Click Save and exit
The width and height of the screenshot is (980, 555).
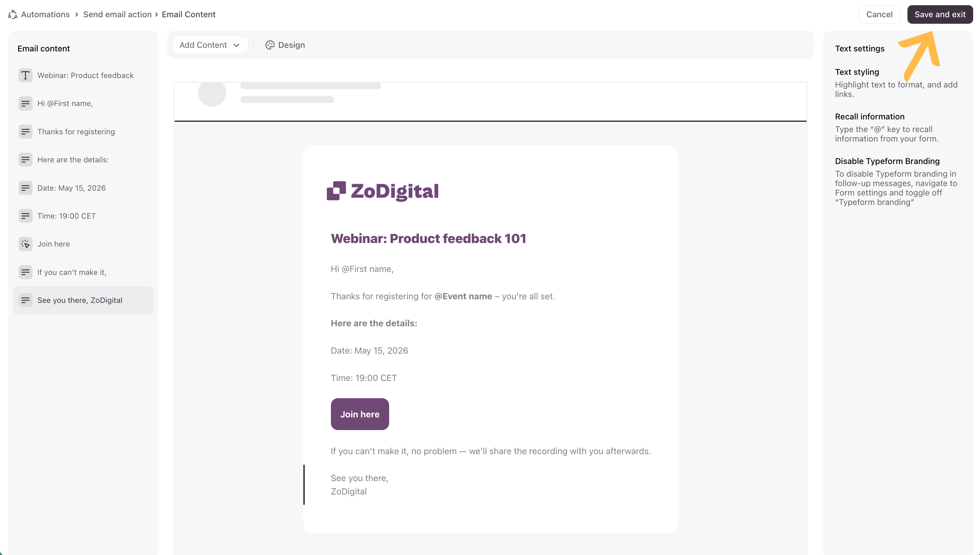point(940,15)
